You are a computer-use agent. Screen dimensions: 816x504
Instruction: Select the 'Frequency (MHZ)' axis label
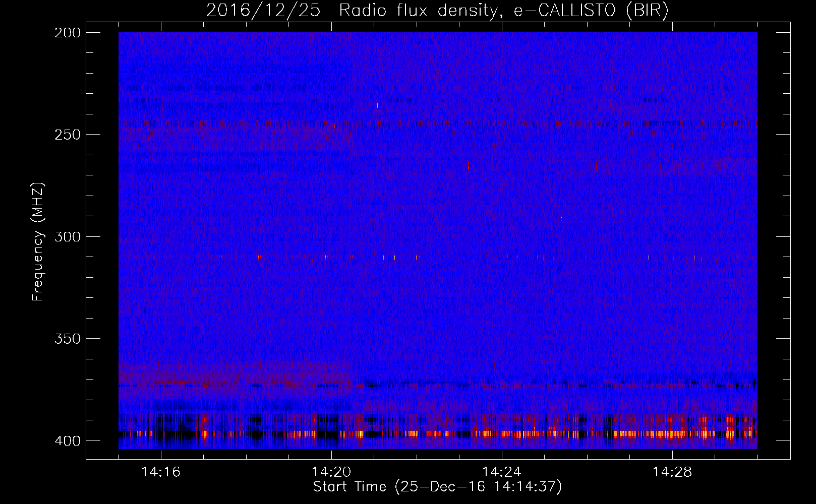click(x=38, y=241)
